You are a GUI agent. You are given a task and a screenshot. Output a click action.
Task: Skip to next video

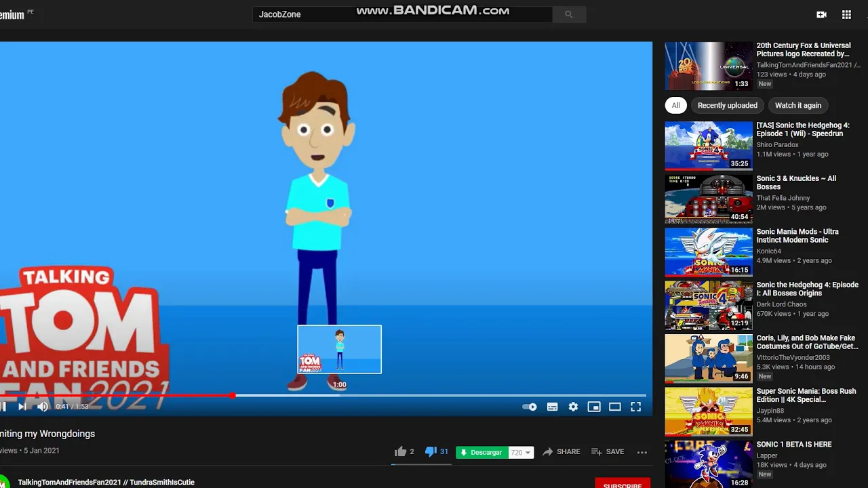click(x=22, y=407)
